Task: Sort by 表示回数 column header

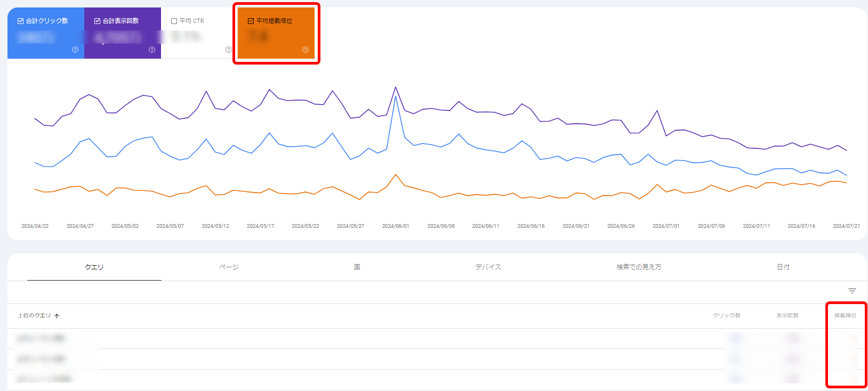Action: [787, 316]
